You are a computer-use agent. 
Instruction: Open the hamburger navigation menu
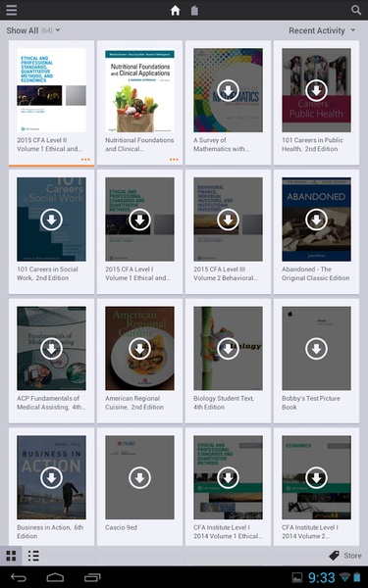pyautogui.click(x=11, y=10)
